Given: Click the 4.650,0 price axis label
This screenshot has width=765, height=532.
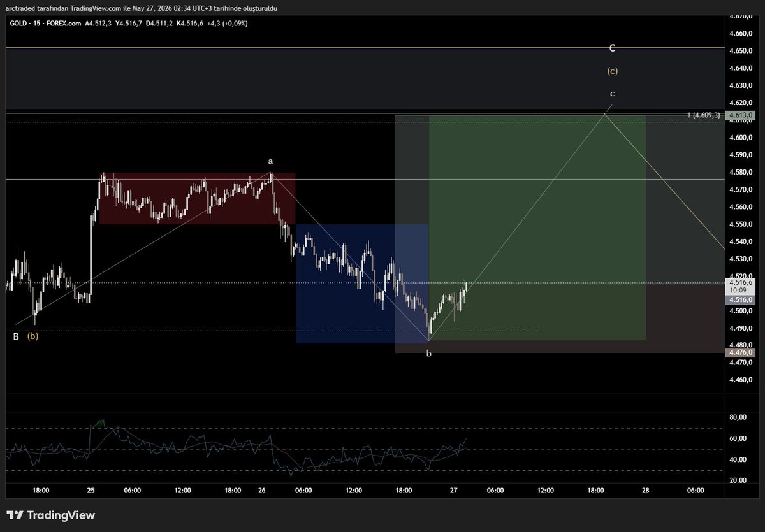Looking at the screenshot, I should (x=741, y=50).
